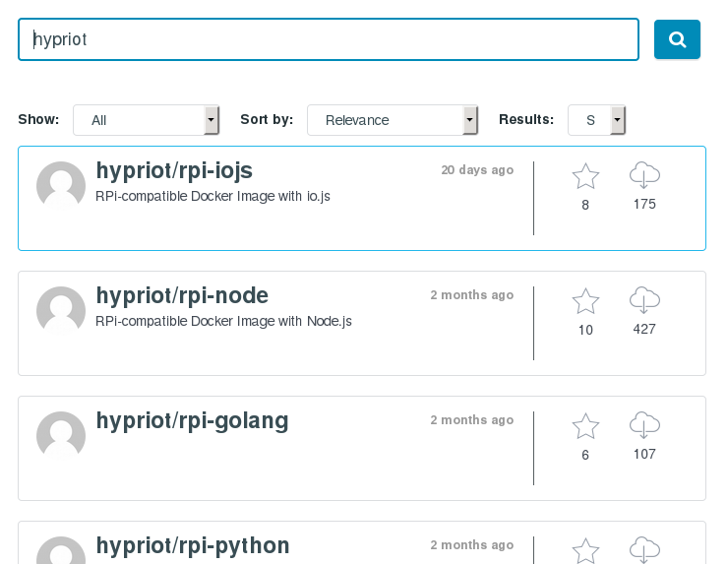Open the hypriot/rpi-python repository
This screenshot has width=728, height=564.
[193, 546]
